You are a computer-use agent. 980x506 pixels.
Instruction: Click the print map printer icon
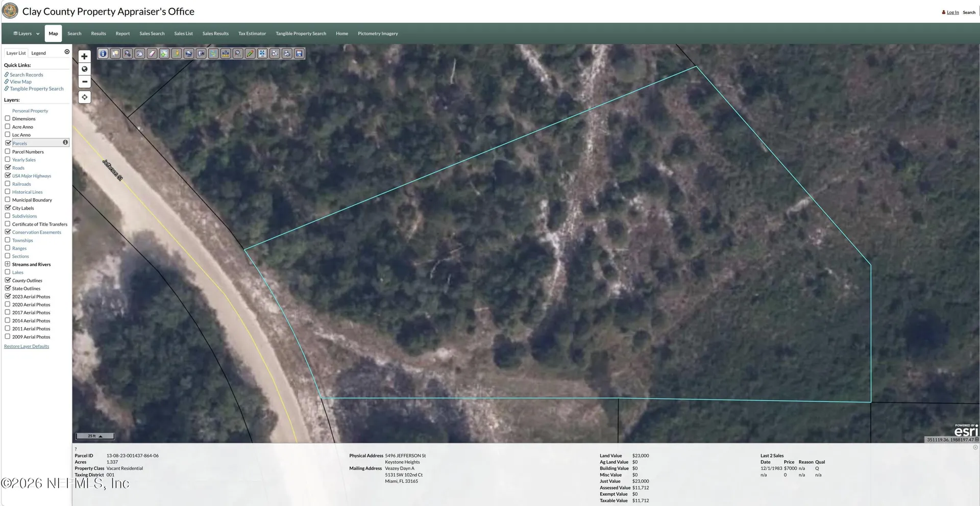[287, 53]
